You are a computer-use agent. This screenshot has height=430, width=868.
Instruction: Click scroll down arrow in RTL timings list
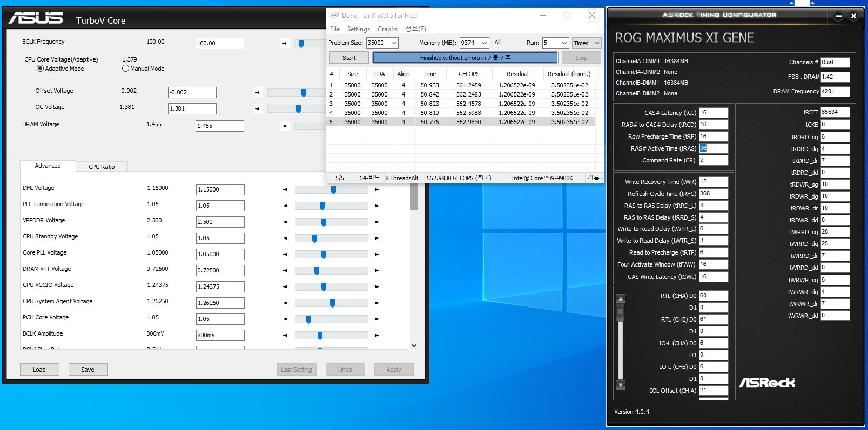click(x=621, y=385)
